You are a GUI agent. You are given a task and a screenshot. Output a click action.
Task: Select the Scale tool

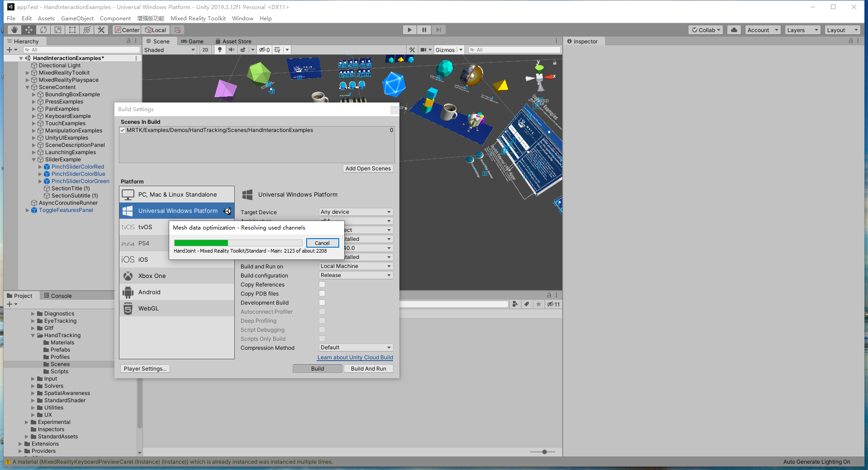58,29
